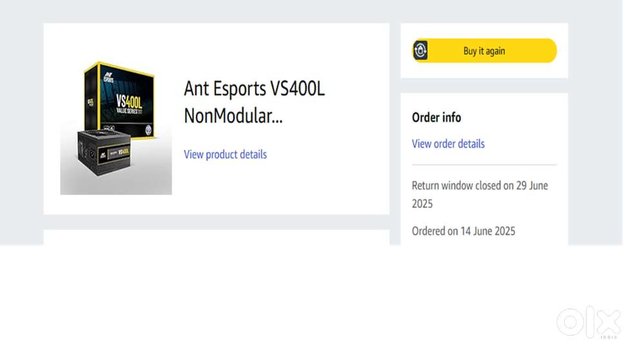Screen dimensions: 644x362
Task: Click the X letter of the OLX logo
Action: point(609,323)
